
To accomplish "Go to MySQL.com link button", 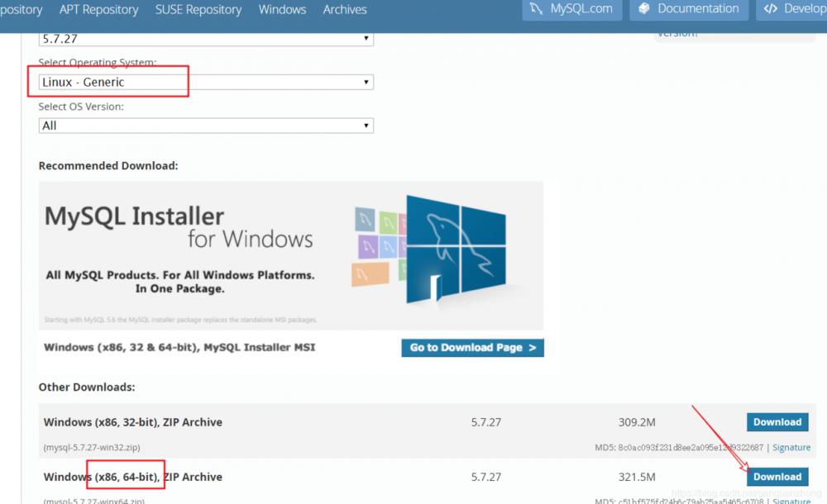I will 572,9.
